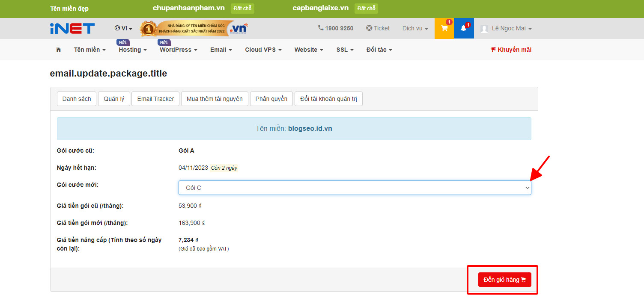Click the notification bell icon

464,28
